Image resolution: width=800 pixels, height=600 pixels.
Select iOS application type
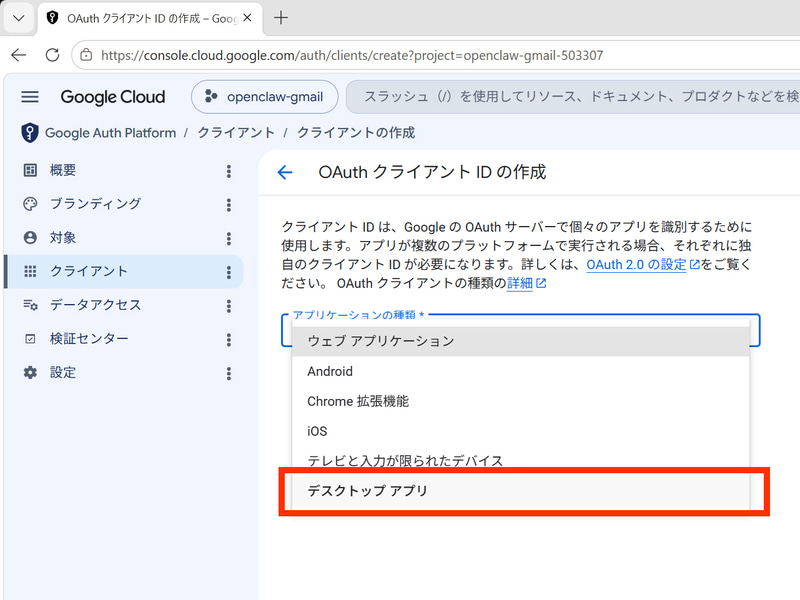coord(520,431)
